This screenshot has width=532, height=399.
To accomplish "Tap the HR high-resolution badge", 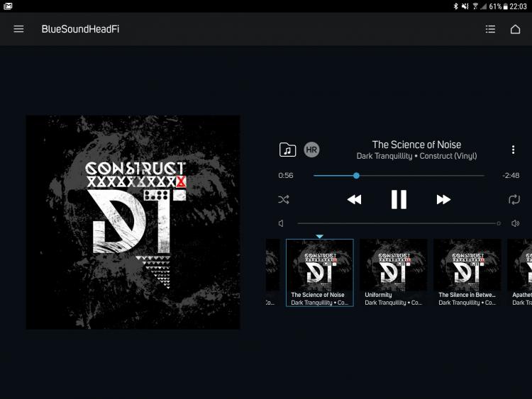I will (x=311, y=150).
